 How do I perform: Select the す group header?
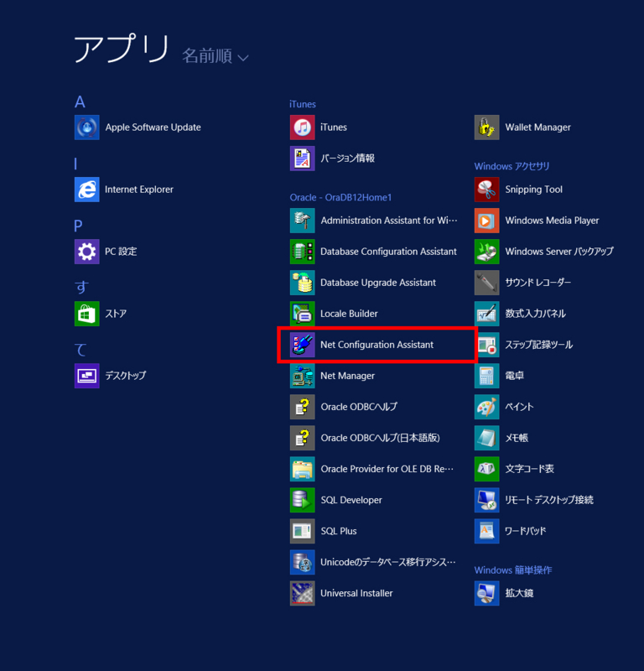(x=81, y=287)
